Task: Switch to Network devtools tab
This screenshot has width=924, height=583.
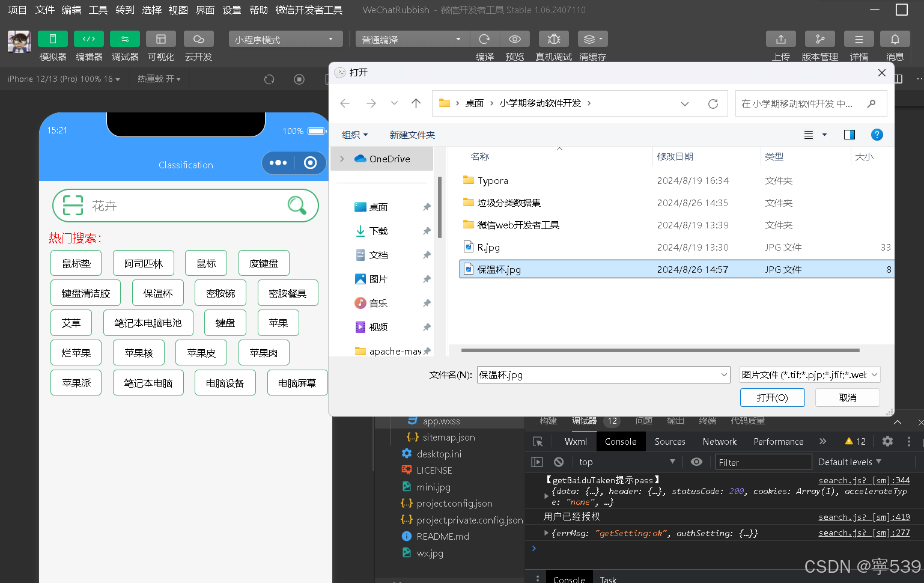Action: click(x=720, y=441)
